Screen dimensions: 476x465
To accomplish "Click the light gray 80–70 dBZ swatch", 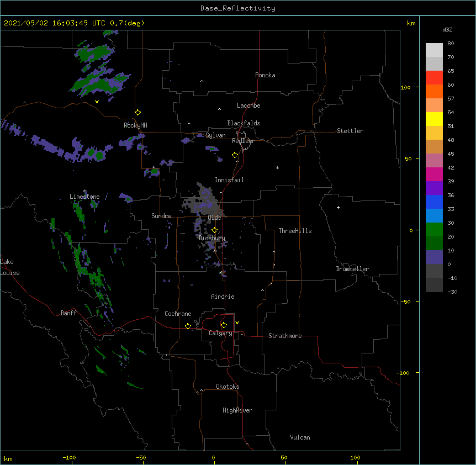I will [x=434, y=50].
